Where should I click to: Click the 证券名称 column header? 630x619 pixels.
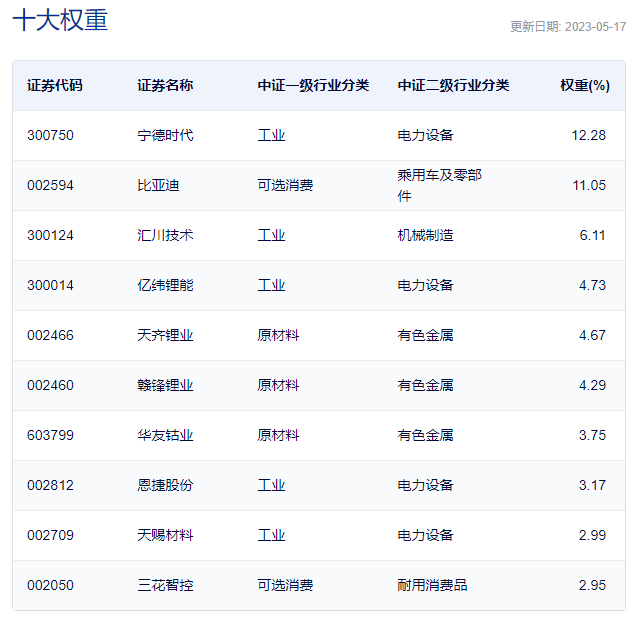(x=165, y=86)
